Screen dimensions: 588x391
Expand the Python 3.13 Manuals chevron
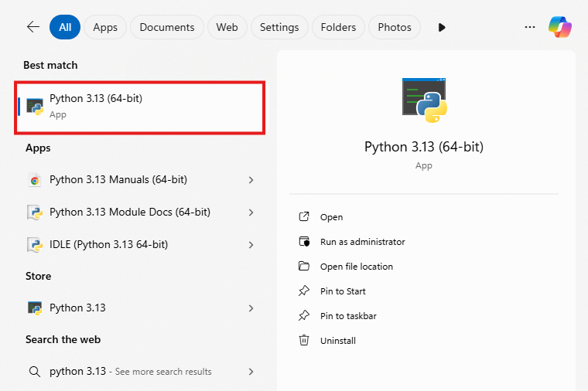pos(251,180)
